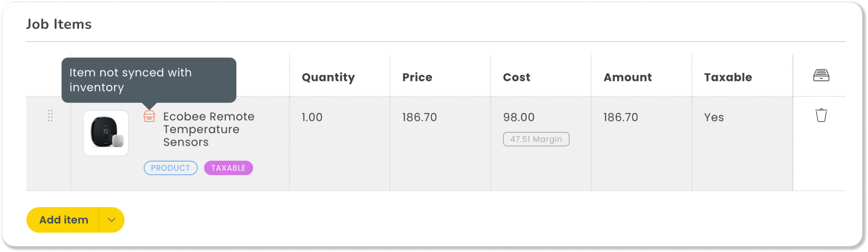This screenshot has height=252, width=868.
Task: Click the Price column header
Action: tap(417, 77)
